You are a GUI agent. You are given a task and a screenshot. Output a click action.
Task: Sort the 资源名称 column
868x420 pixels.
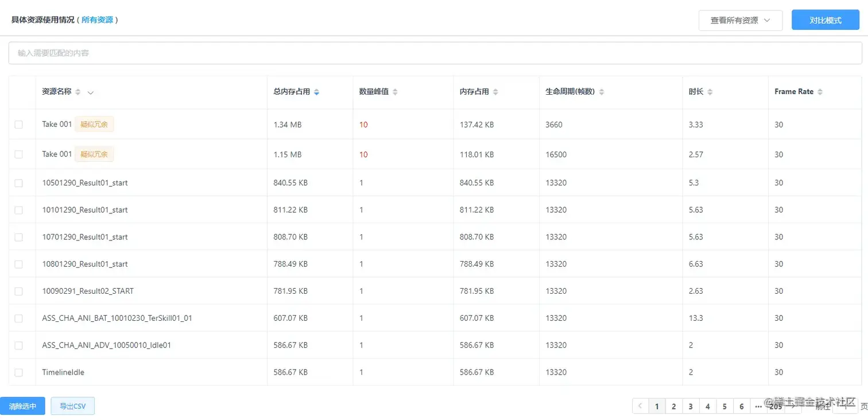[79, 91]
